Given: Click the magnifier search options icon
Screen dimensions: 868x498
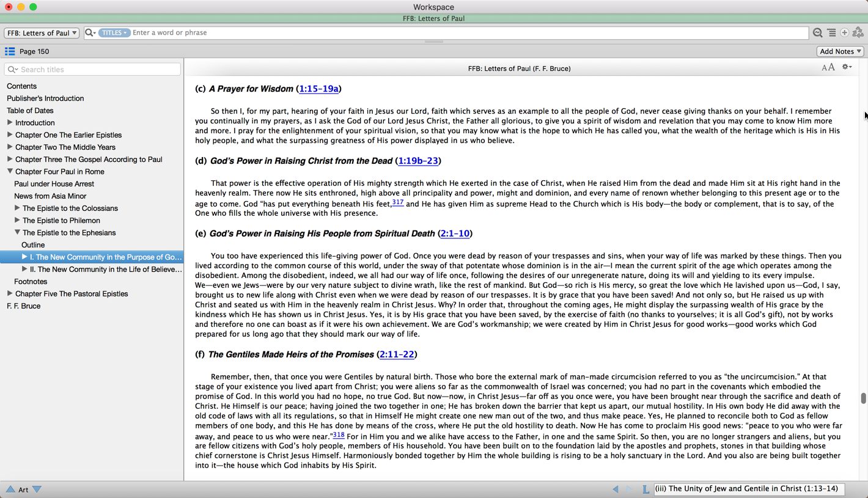Looking at the screenshot, I should click(90, 33).
